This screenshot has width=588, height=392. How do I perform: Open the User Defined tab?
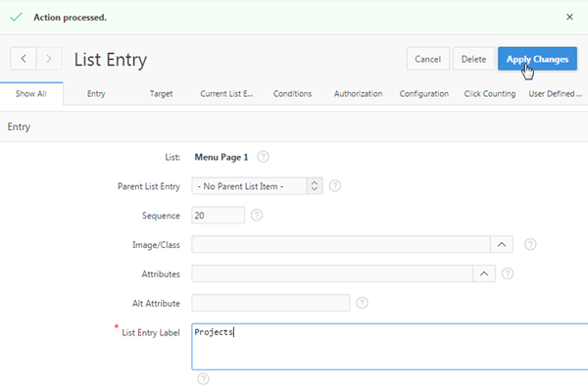555,93
